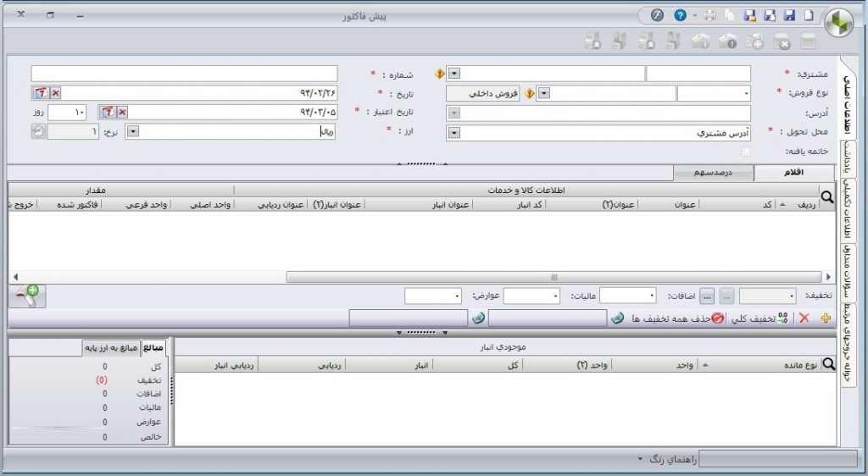Switch to the درصدسهم tab
868x476 pixels.
click(712, 173)
